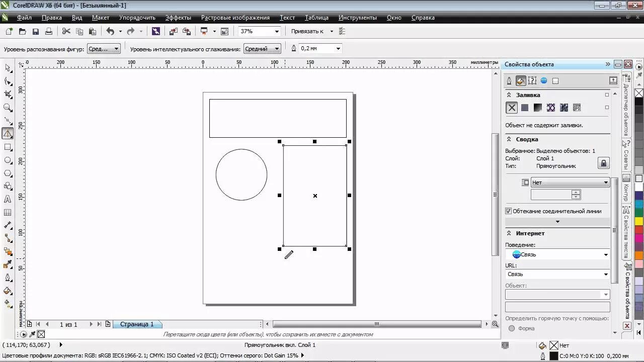The image size is (644, 362).
Task: Select the Text tool
Action: tap(8, 199)
